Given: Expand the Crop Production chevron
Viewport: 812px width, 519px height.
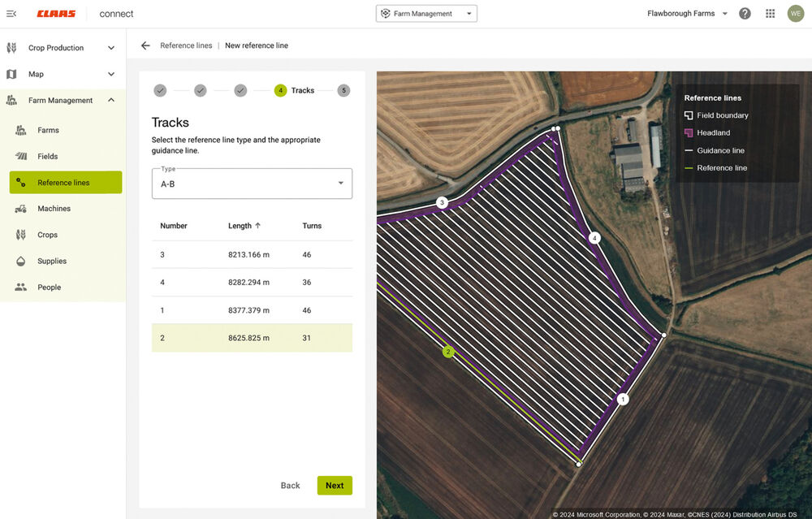Looking at the screenshot, I should [110, 48].
